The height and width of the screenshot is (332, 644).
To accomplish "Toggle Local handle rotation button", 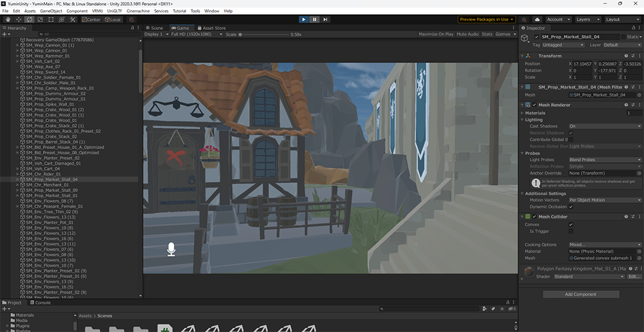I will 112,20.
